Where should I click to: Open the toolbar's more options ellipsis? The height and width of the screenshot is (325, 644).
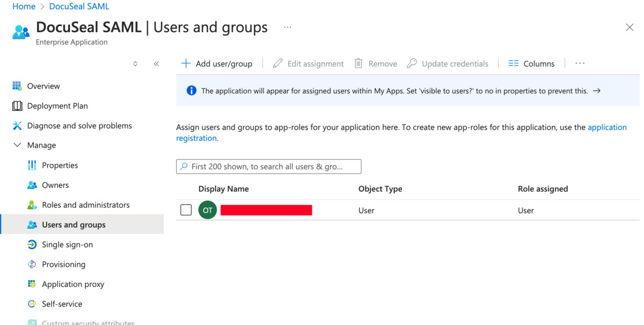pos(580,63)
